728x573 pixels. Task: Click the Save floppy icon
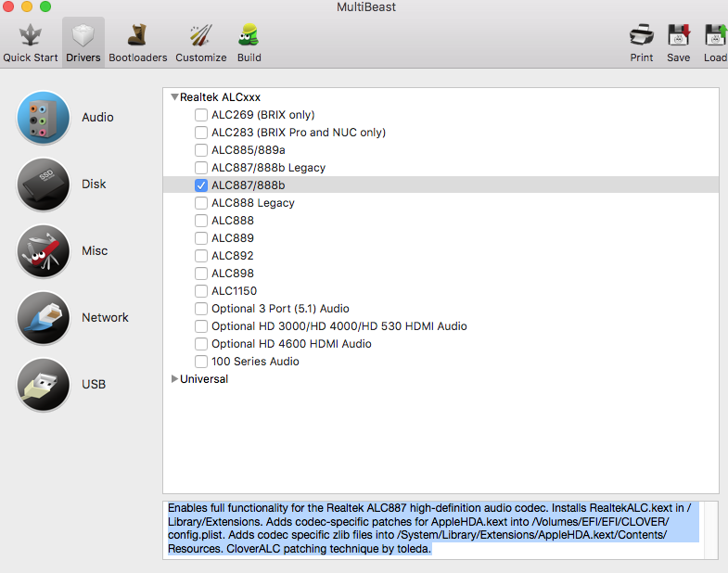tap(679, 35)
